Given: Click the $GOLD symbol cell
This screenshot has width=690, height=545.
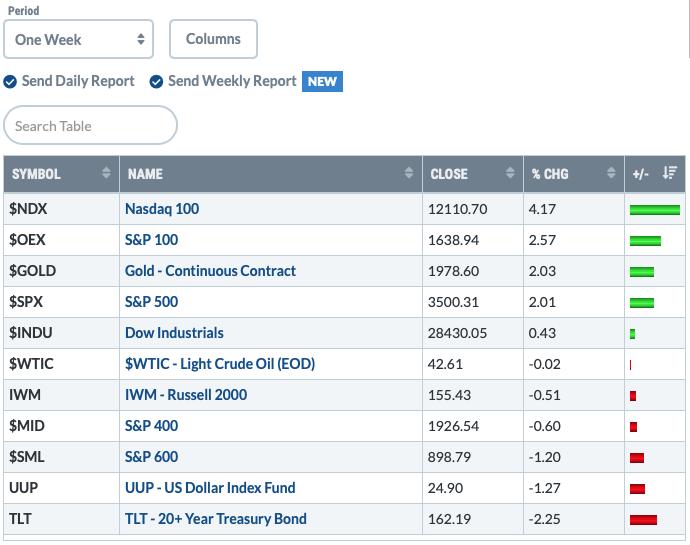Looking at the screenshot, I should [x=61, y=271].
